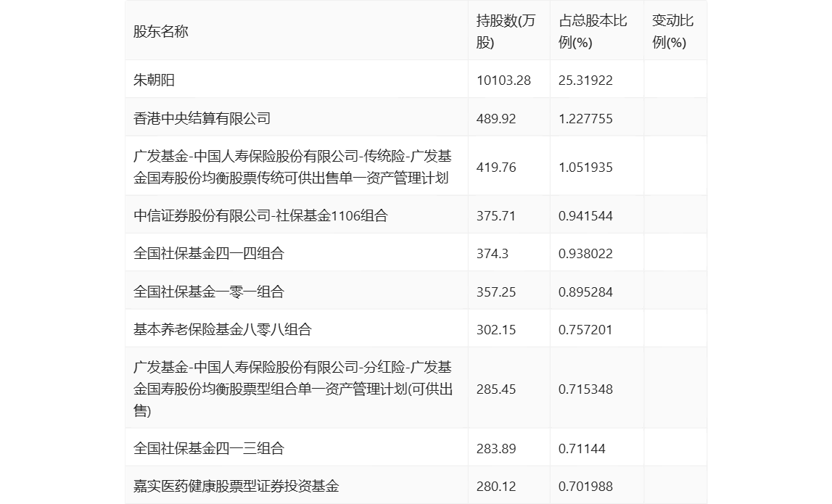Select the value 10103.28
This screenshot has height=504, width=832.
coord(503,80)
